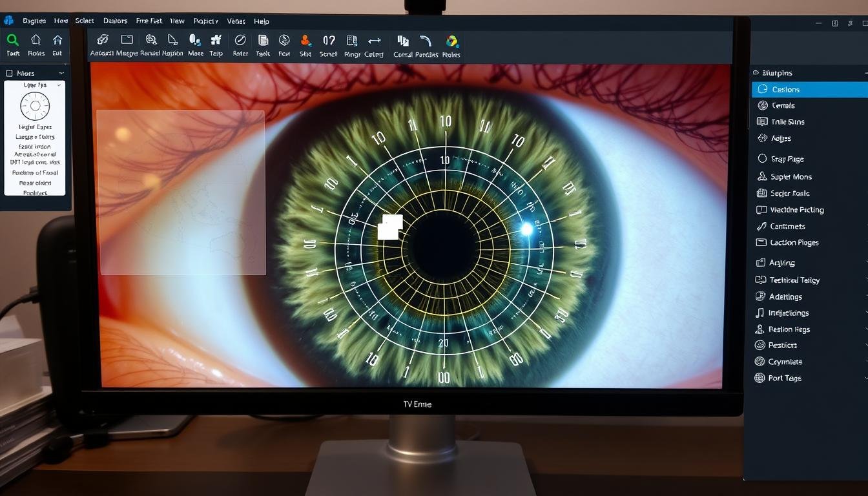The width and height of the screenshot is (868, 496).
Task: Collapse the Ntors panel using its header arrow
Action: [61, 74]
